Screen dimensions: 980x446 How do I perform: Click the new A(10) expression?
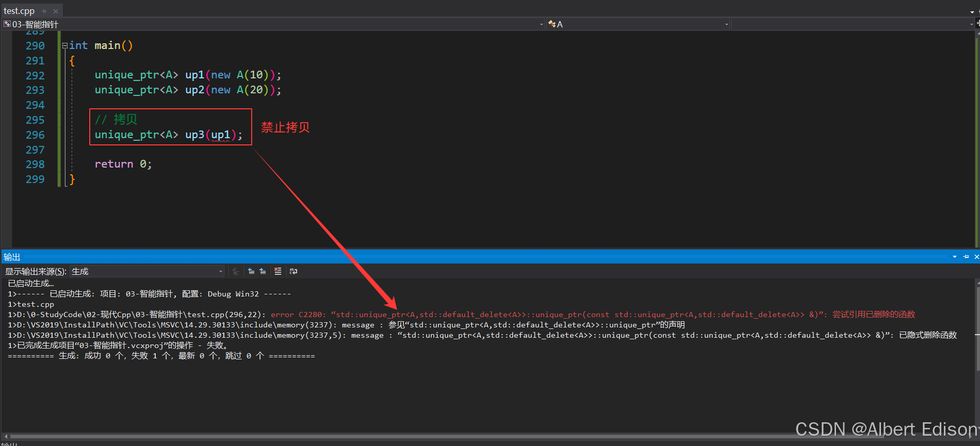(240, 75)
